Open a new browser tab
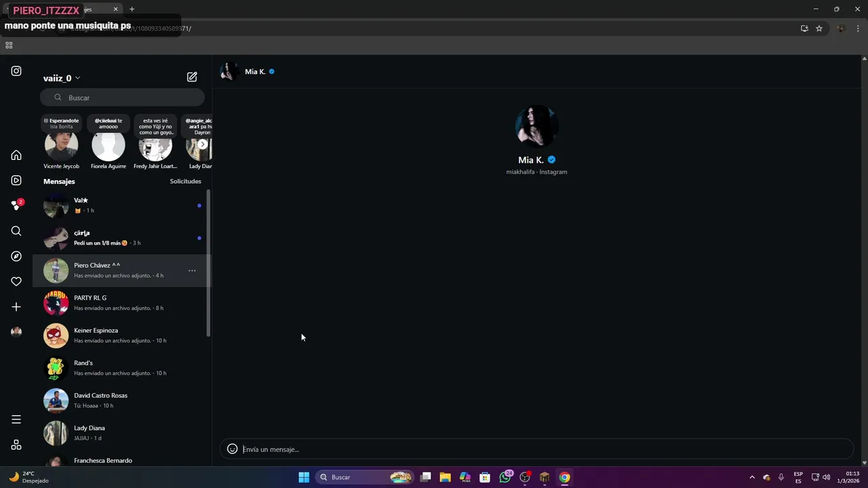The height and width of the screenshot is (488, 868). pos(132,9)
